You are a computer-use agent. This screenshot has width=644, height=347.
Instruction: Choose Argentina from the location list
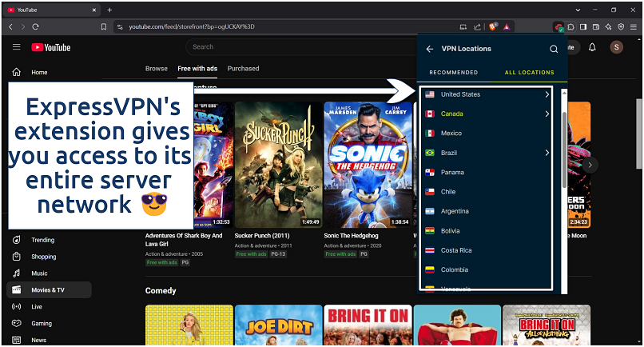pos(455,211)
